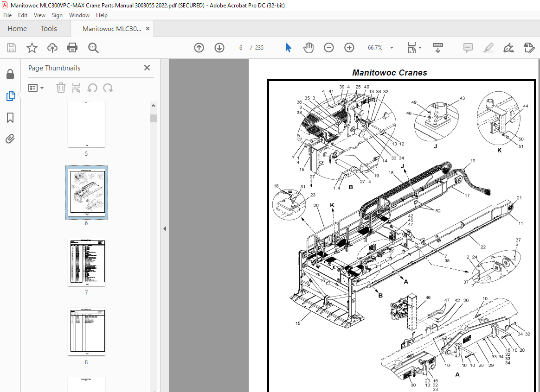Viewport: 540px width, 392px height.
Task: Open the Window menu
Action: [79, 15]
